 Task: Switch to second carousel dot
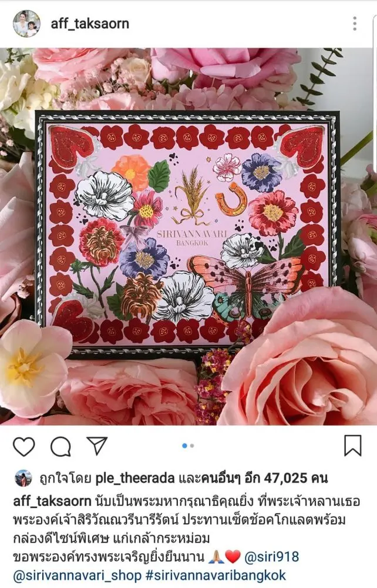click(x=192, y=446)
